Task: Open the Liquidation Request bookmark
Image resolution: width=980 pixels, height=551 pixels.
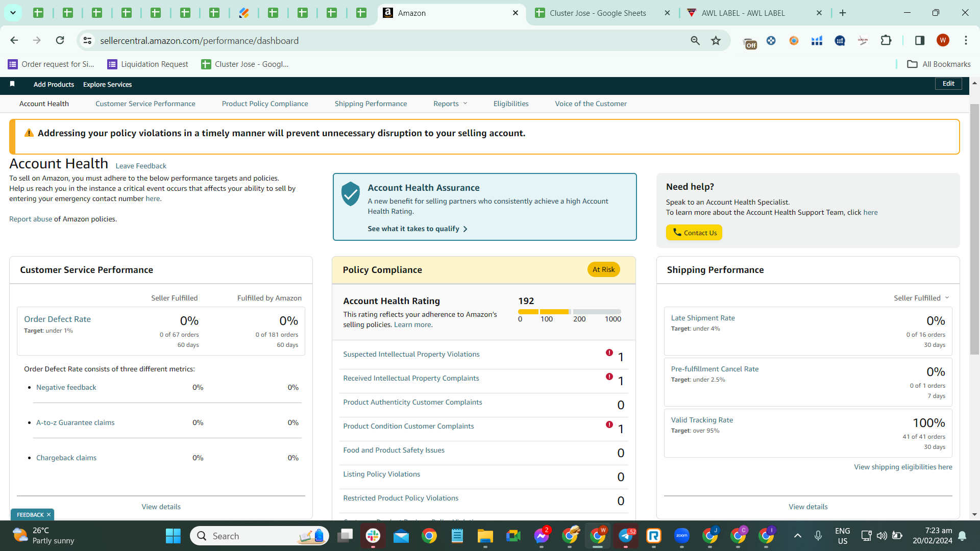Action: click(148, 64)
